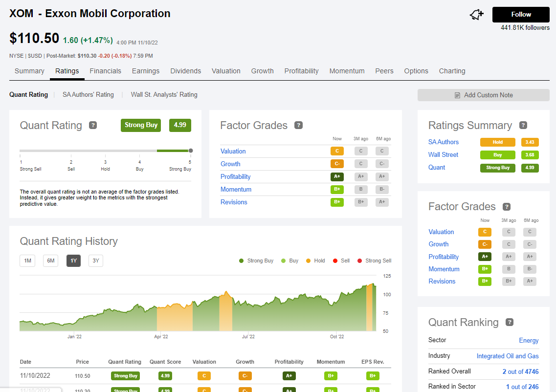
Task: Open the Summary tab
Action: tap(29, 71)
